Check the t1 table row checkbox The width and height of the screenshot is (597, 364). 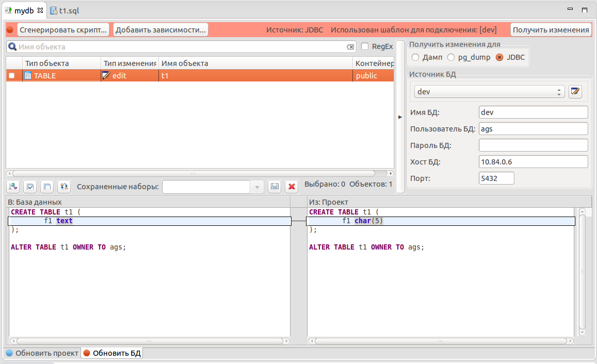[12, 75]
